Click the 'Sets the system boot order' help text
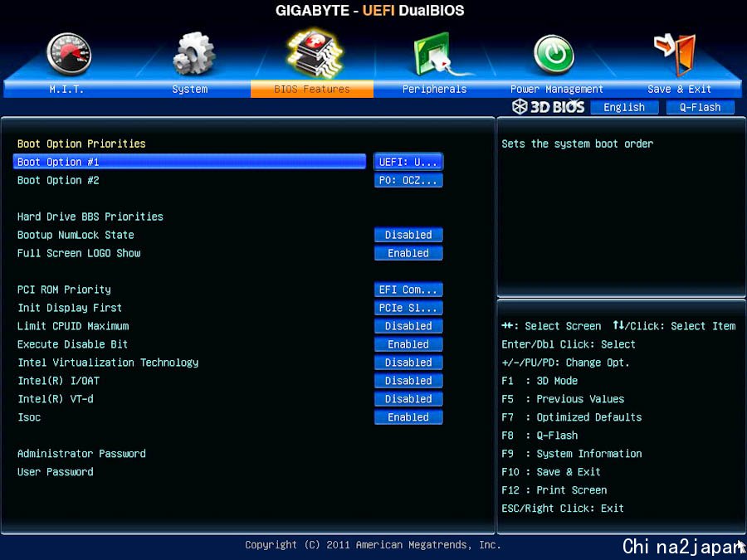Screen dimensions: 747x560 578,144
